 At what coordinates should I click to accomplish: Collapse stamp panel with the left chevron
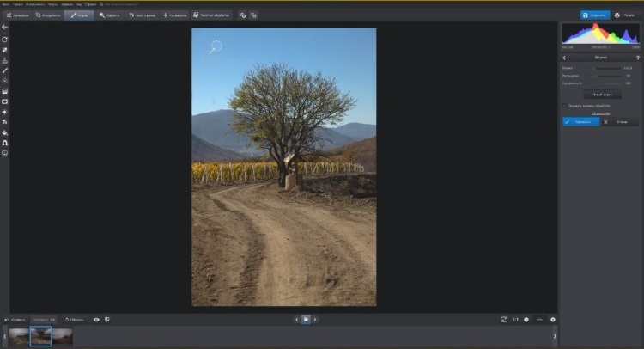(564, 58)
